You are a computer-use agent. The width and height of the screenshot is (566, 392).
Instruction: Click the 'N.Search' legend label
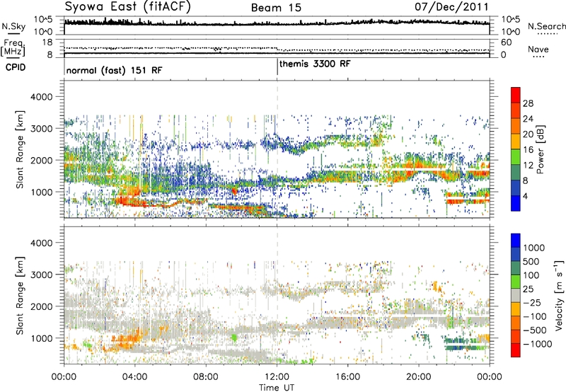(x=546, y=26)
